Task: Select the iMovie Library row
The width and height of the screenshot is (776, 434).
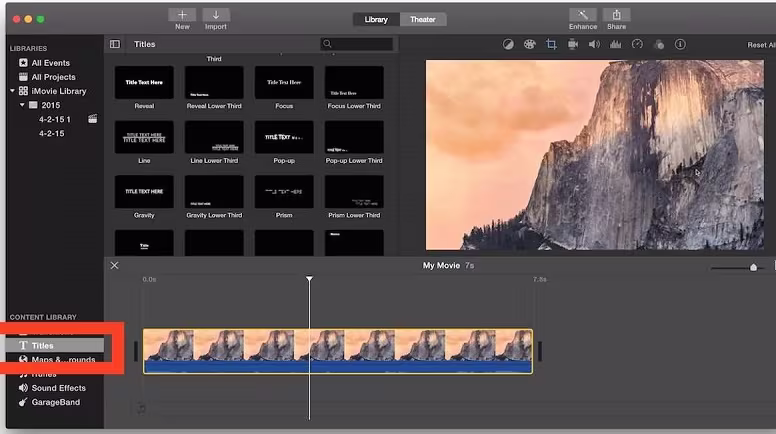Action: [x=54, y=91]
